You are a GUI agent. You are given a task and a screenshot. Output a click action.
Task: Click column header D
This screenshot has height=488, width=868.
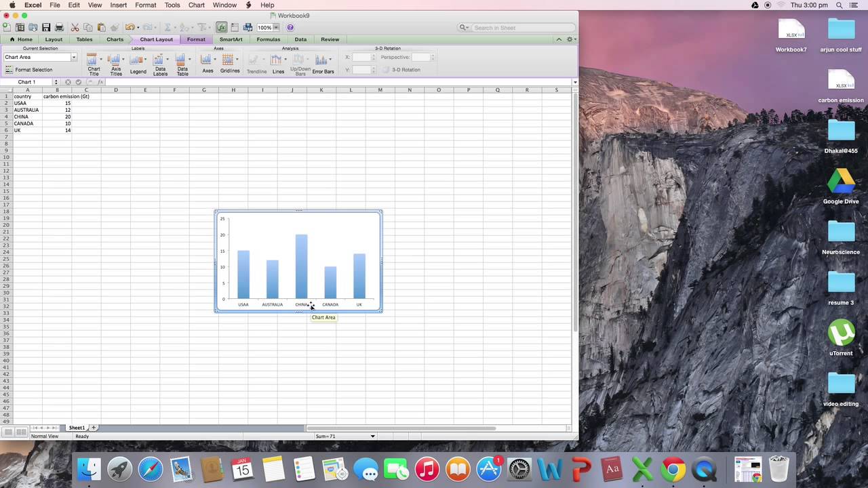[x=115, y=89]
